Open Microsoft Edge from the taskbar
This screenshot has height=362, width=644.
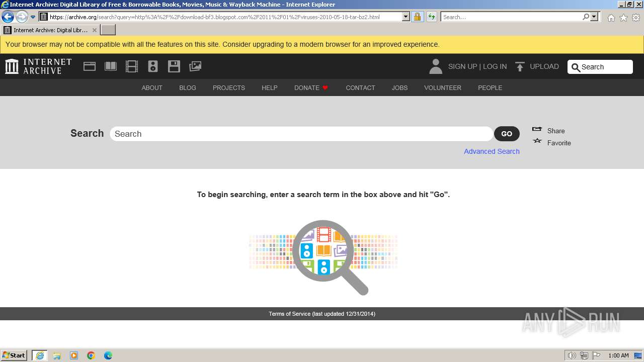point(108,355)
